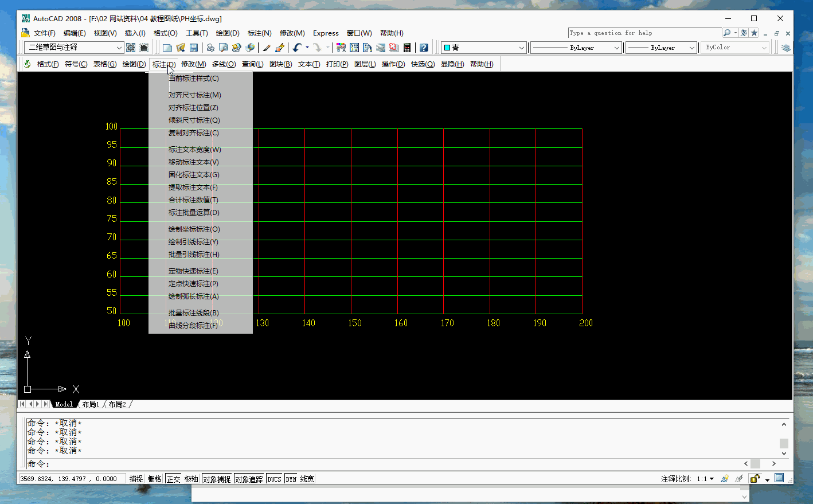Click the green plugin icon left of 格式(F)
This screenshot has height=504, width=813.
tap(27, 64)
